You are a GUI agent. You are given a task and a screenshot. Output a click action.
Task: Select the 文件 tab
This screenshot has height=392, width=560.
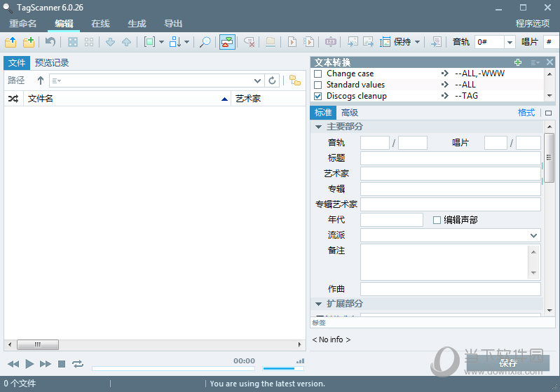(17, 63)
